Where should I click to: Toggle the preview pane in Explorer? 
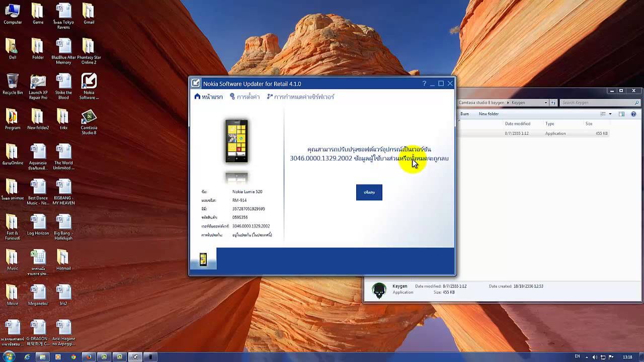[621, 114]
